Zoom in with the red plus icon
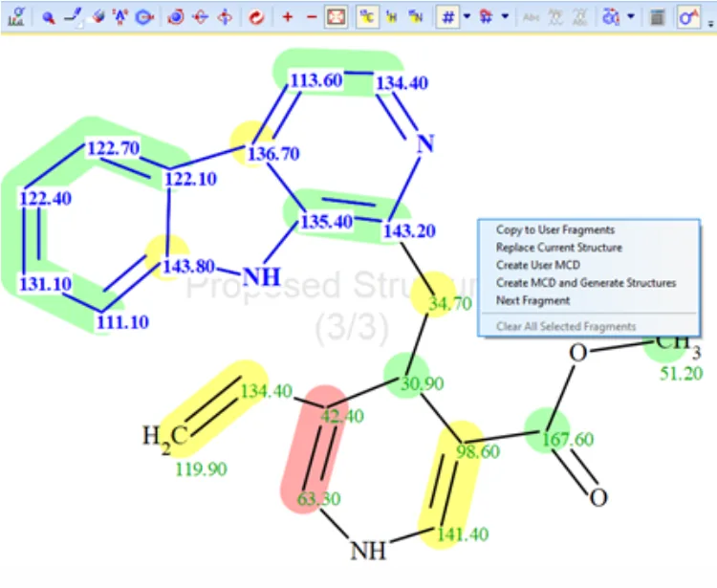 click(x=288, y=17)
